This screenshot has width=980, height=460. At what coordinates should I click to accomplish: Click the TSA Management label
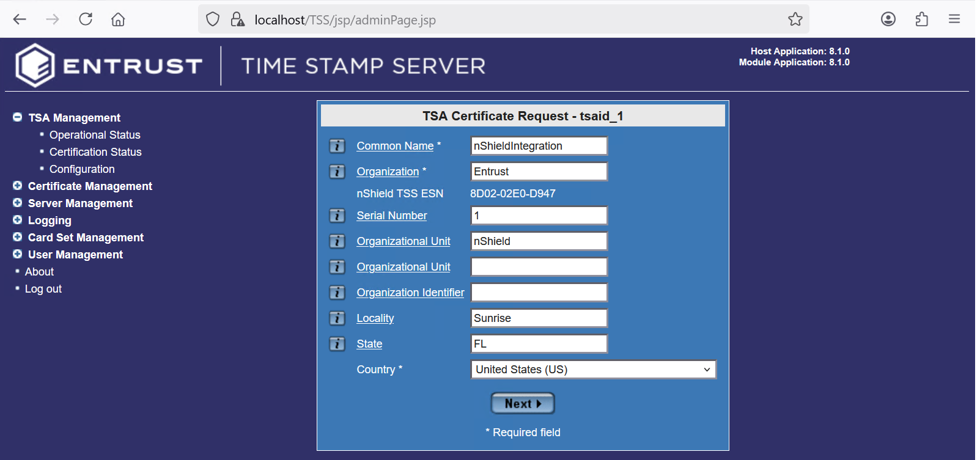[75, 118]
